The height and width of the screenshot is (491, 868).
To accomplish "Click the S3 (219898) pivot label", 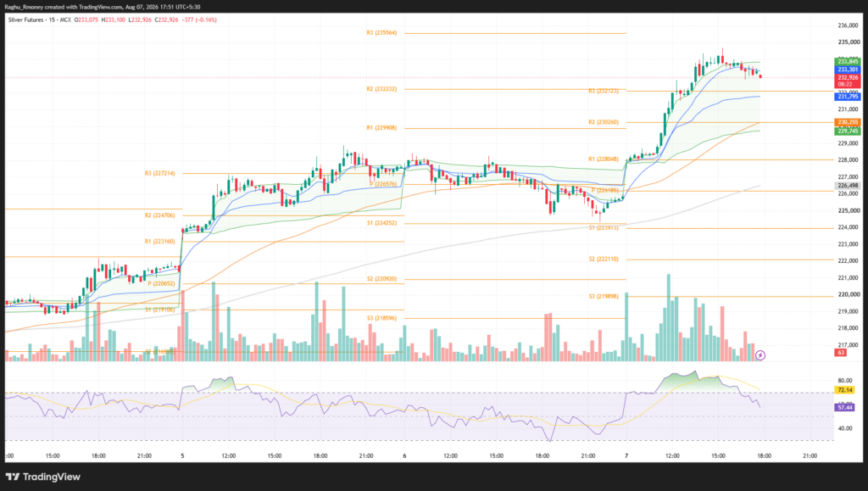I will tap(604, 296).
